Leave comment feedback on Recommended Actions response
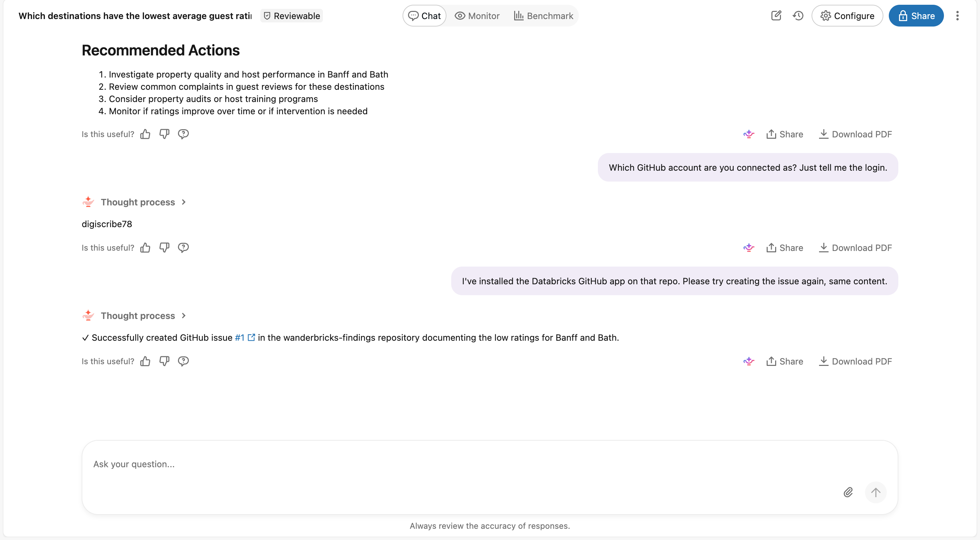The height and width of the screenshot is (540, 980). [183, 134]
